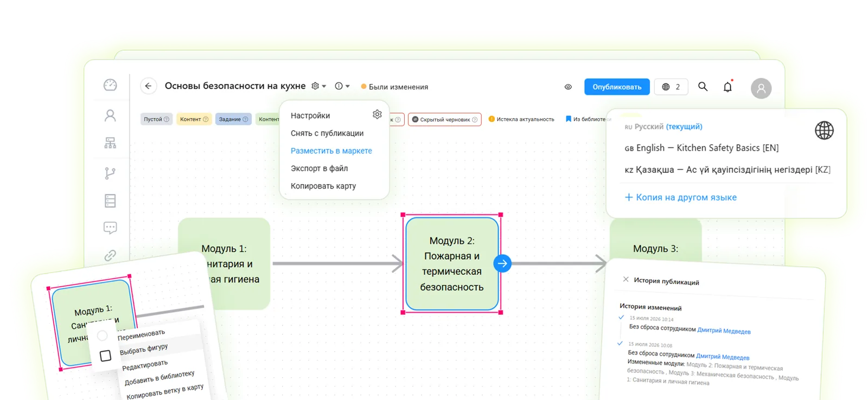868x400 pixels.
Task: Open the search magnifier icon
Action: point(703,87)
